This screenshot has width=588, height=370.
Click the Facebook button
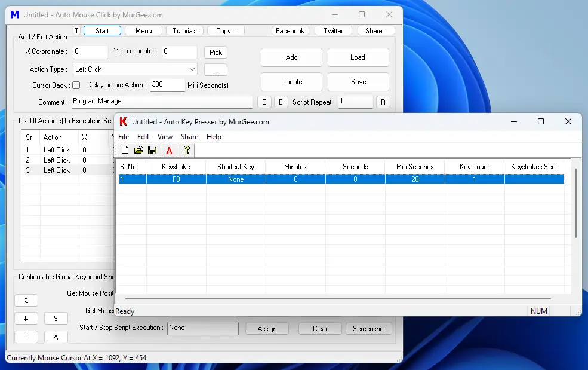coord(290,31)
